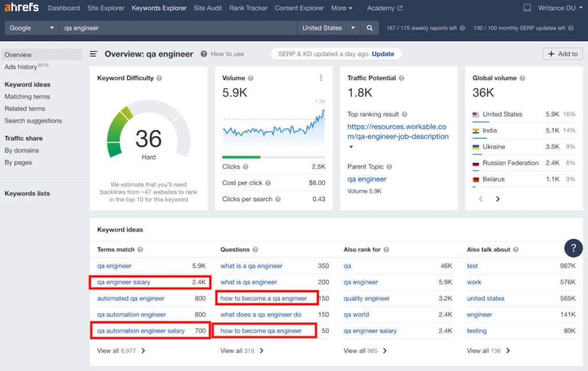Click the blue floating help question button
The height and width of the screenshot is (371, 588).
[573, 248]
